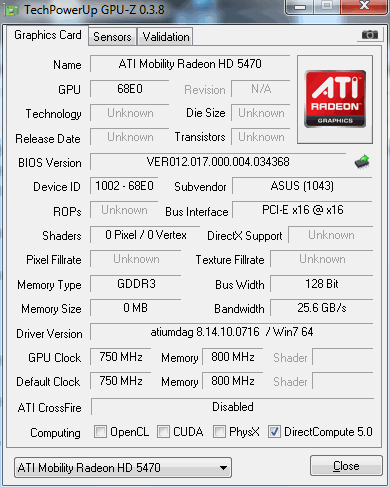This screenshot has height=488, width=390.
Task: Click the ATI CrossFire Disabled field
Action: tap(232, 407)
